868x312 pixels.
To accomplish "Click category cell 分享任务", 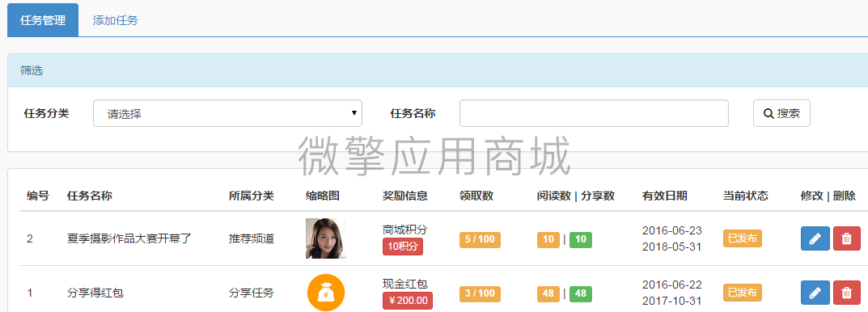I will coord(252,293).
